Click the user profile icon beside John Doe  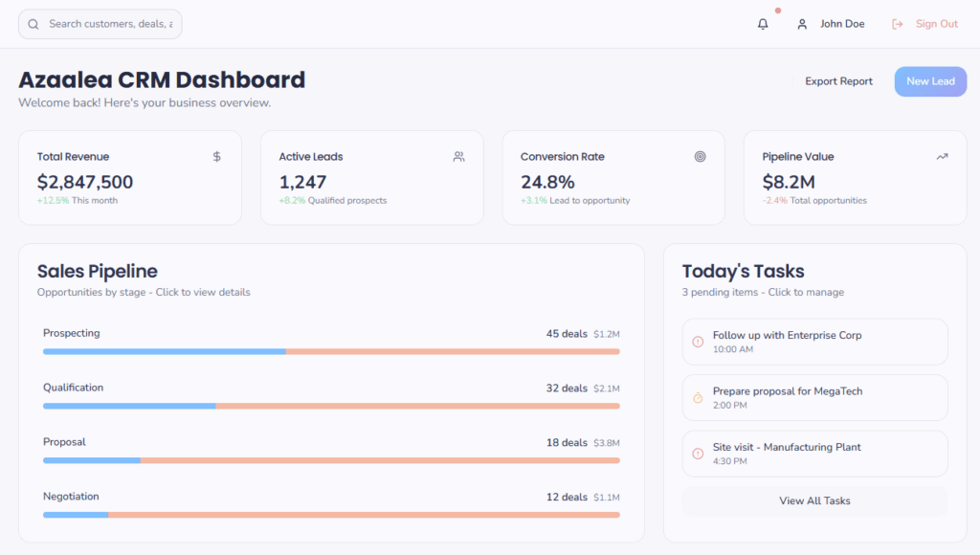point(802,24)
